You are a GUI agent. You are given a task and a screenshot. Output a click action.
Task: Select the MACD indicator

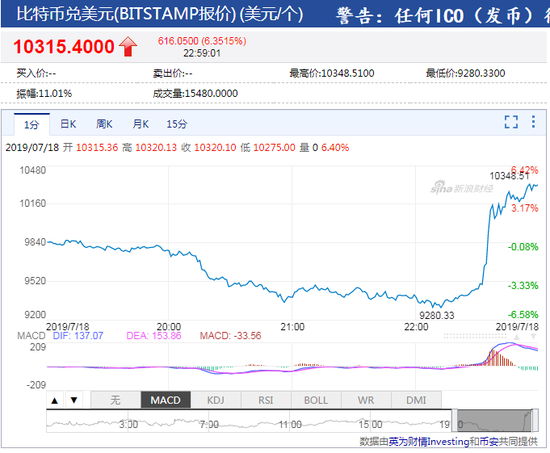click(x=166, y=400)
